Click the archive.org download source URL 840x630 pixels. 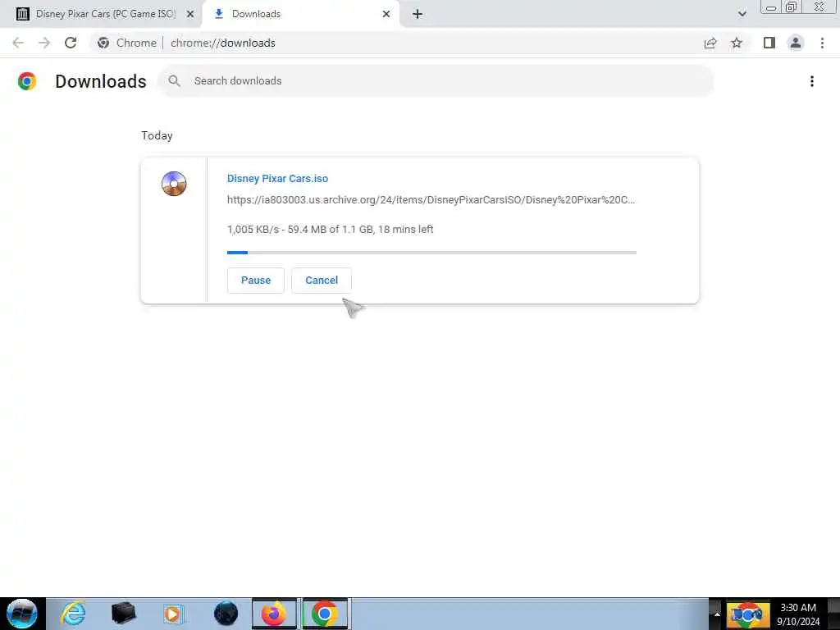click(x=431, y=200)
